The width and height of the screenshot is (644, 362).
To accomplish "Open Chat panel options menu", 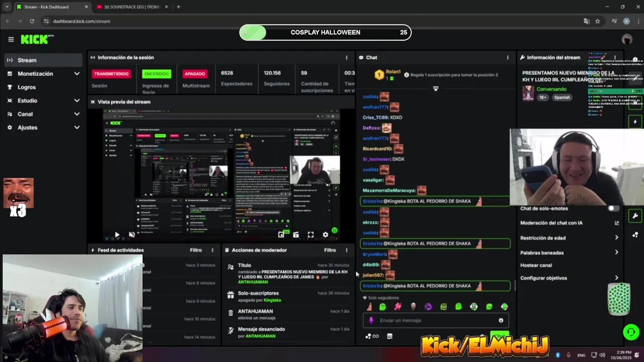I will tap(507, 57).
